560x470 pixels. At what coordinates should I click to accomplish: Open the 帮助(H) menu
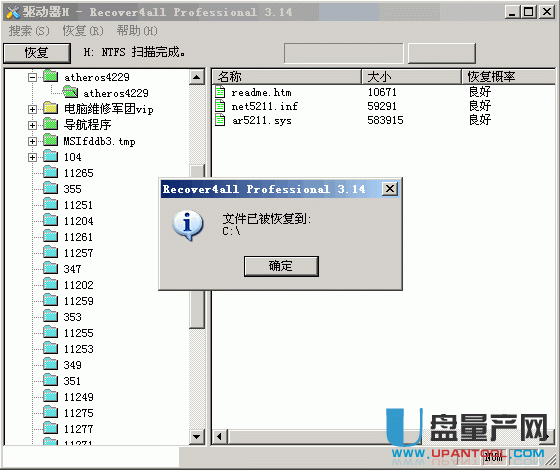137,31
